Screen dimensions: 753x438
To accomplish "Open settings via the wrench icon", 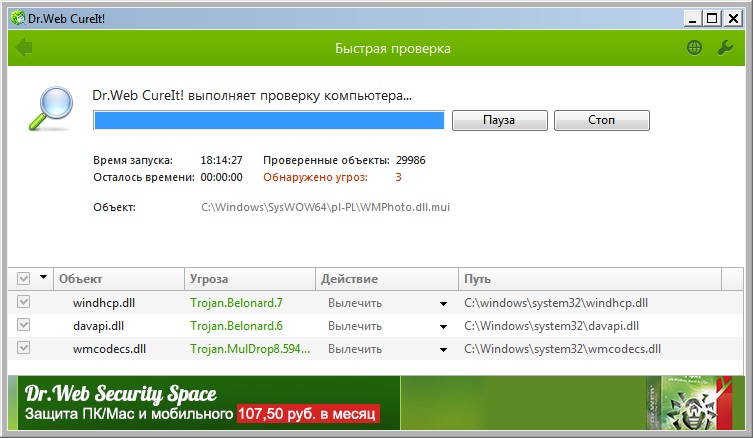I will (x=725, y=48).
